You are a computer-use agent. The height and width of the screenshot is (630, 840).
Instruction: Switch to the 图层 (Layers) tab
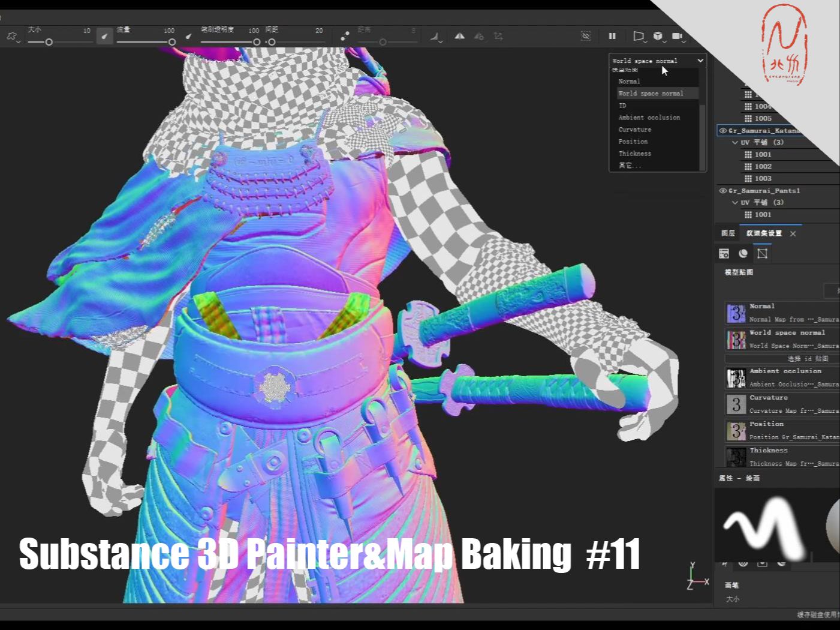[728, 233]
